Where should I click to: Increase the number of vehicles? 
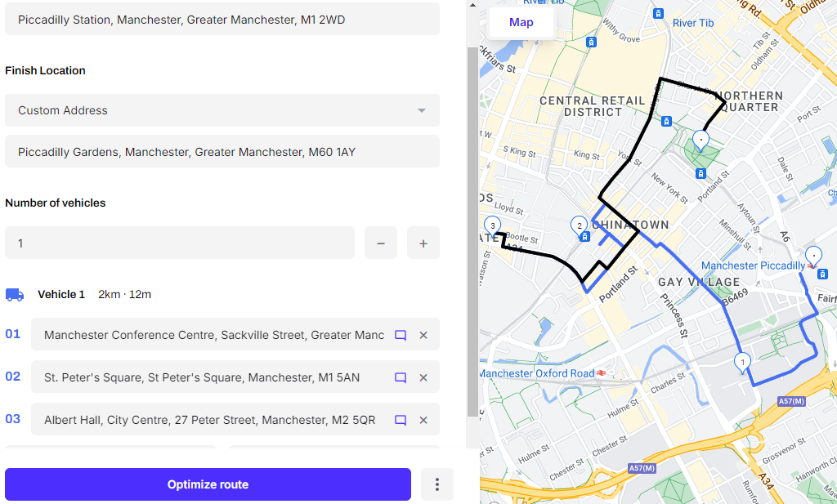coord(423,243)
